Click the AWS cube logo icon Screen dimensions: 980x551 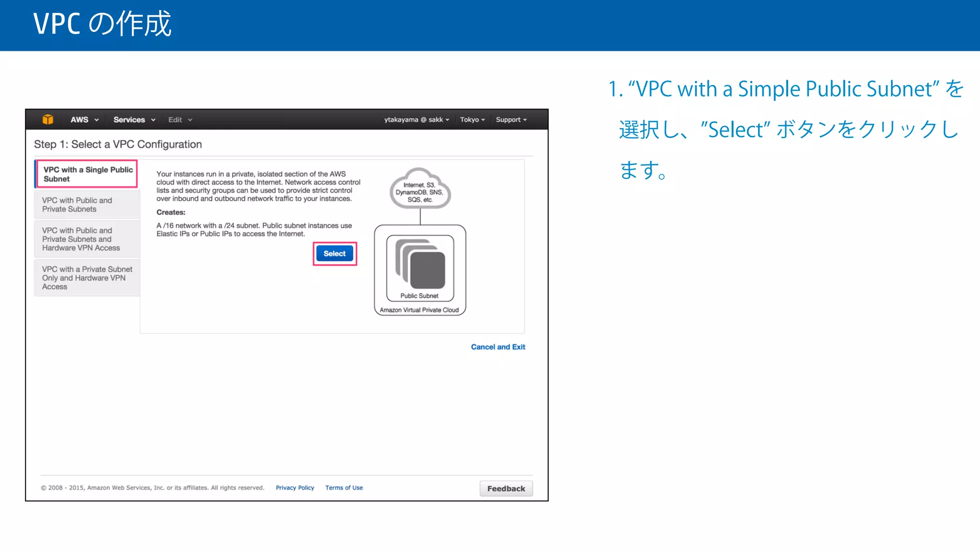coord(48,120)
